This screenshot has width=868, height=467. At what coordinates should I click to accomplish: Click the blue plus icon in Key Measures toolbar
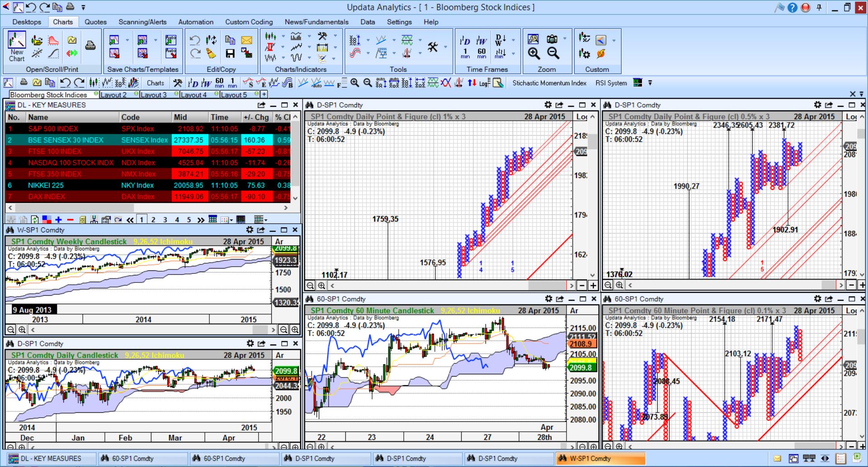point(58,220)
